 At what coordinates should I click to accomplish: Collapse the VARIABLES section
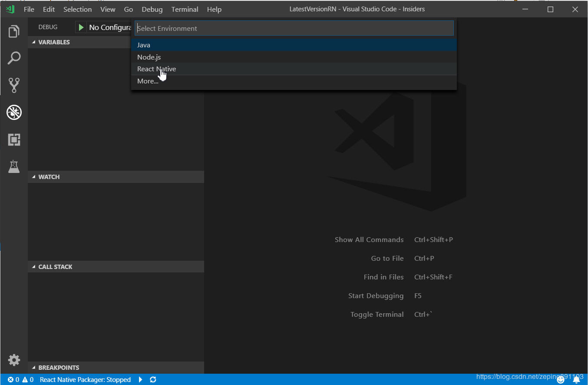click(116, 42)
